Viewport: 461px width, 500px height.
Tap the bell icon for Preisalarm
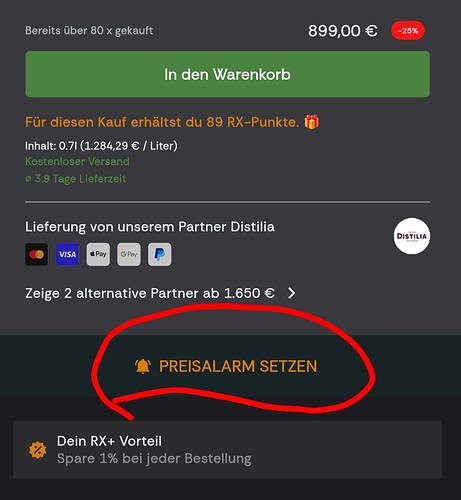click(143, 366)
